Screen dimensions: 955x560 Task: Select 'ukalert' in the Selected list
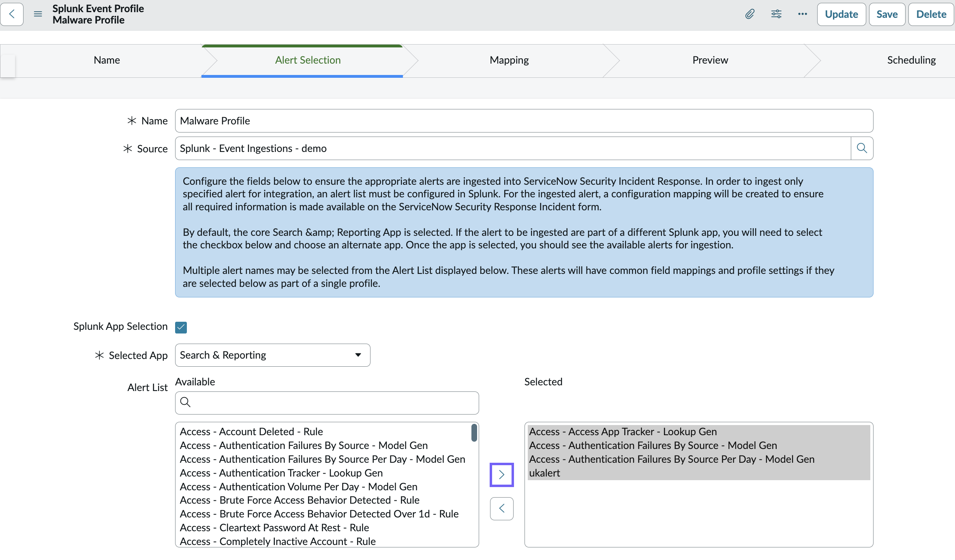pos(699,473)
